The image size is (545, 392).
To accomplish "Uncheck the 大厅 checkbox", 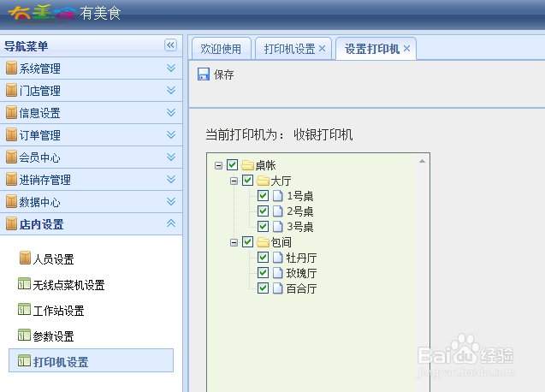I will tap(247, 181).
